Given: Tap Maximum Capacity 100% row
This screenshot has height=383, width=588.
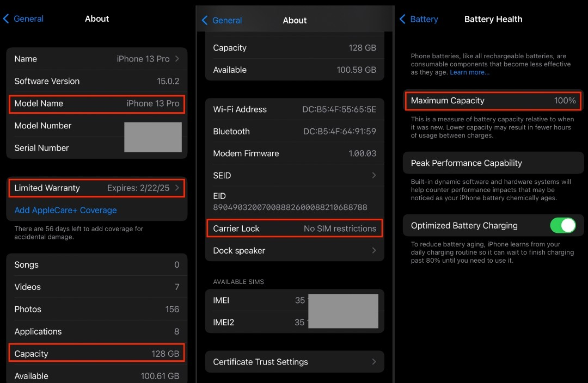Looking at the screenshot, I should [493, 101].
